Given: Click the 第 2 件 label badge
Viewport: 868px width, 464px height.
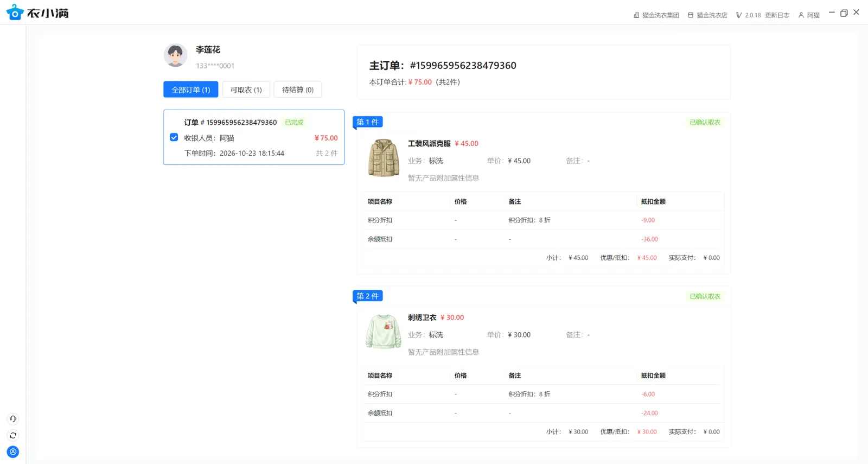Looking at the screenshot, I should click(368, 296).
